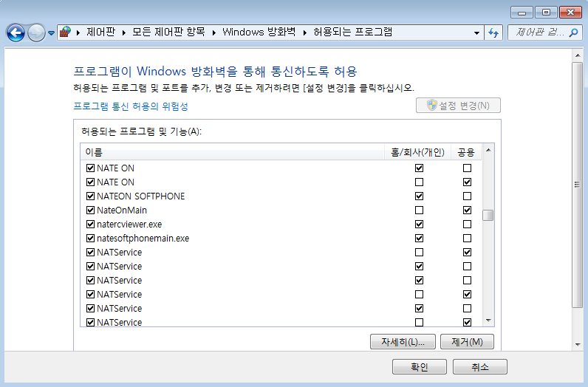Uncheck NateOnMain name checkbox
588x387 pixels.
click(x=90, y=210)
